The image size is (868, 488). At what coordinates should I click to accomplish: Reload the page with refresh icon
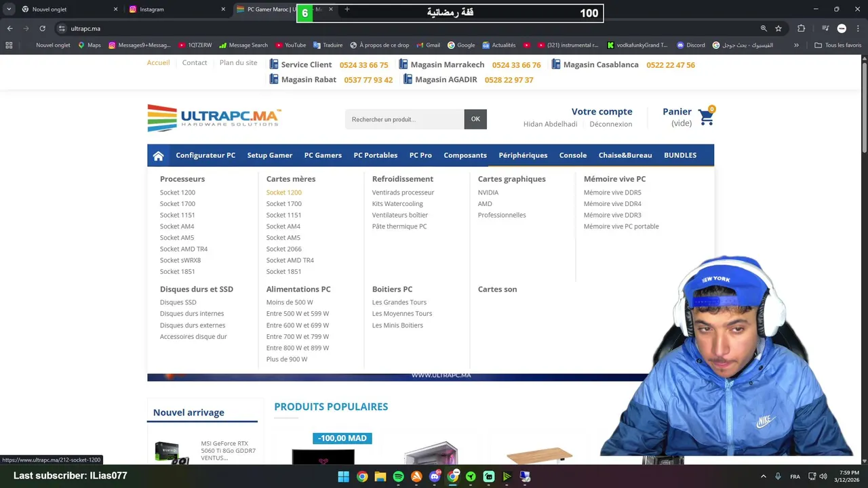pos(42,28)
